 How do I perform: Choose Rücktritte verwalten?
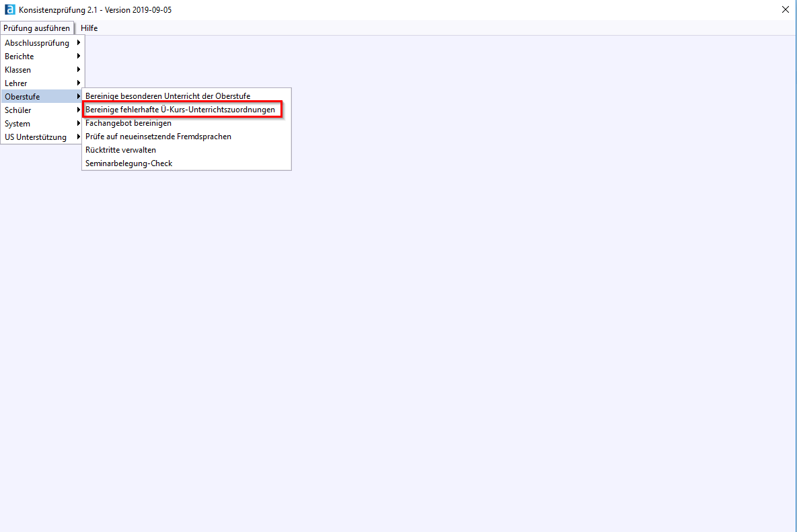(x=186, y=150)
